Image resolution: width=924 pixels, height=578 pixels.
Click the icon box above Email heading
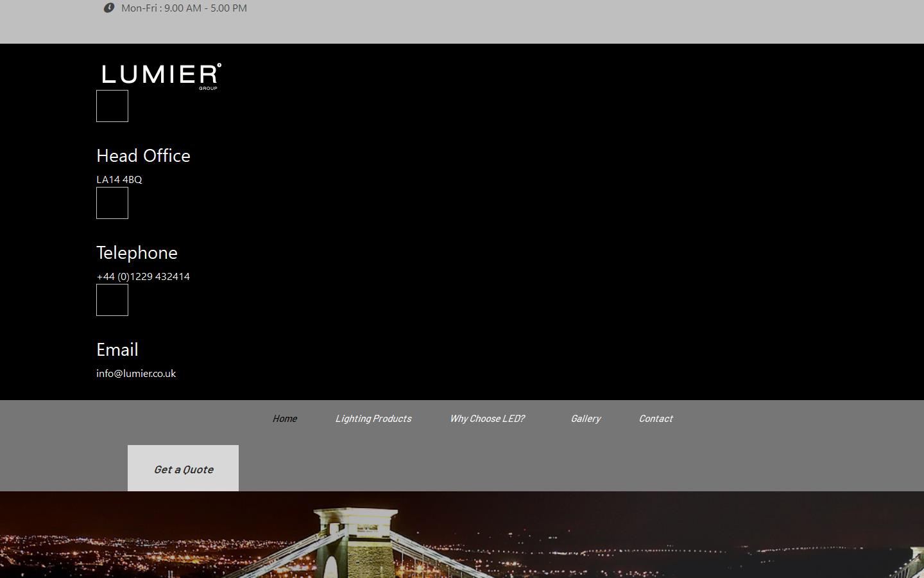tap(112, 300)
